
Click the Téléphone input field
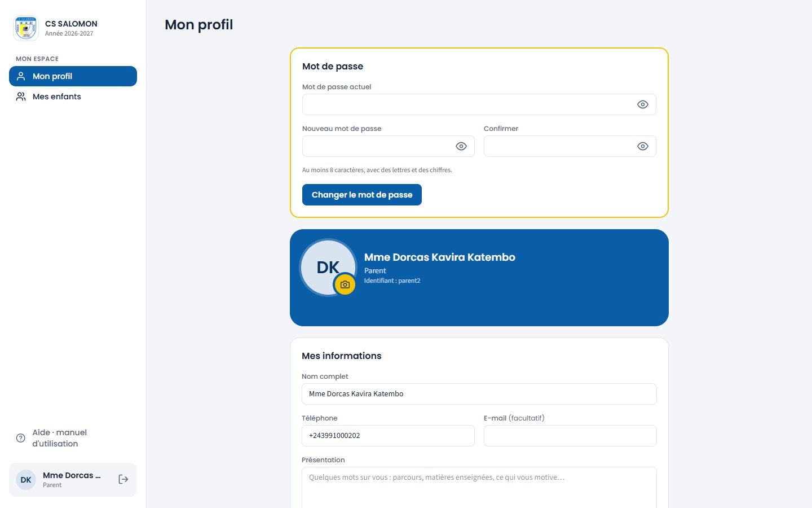(x=388, y=436)
